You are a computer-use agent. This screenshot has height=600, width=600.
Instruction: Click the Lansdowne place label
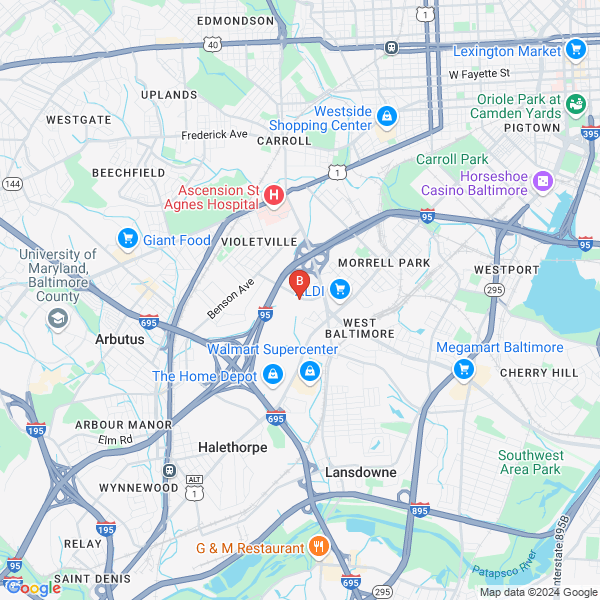(360, 472)
